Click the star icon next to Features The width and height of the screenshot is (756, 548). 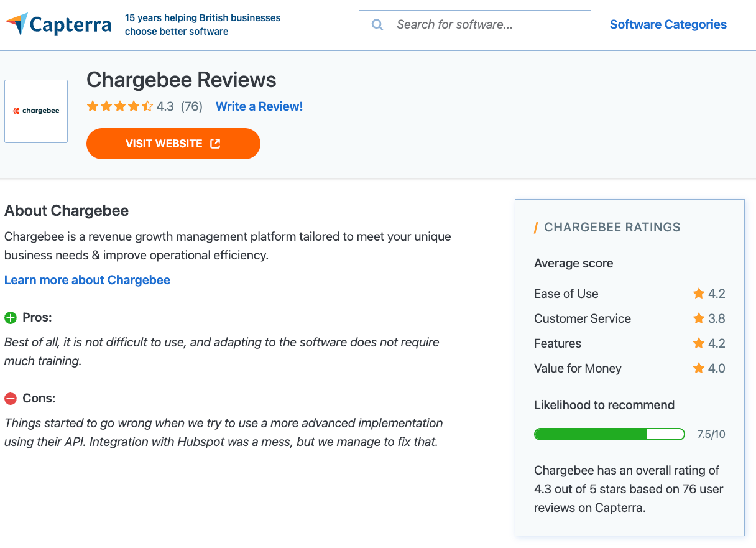(x=698, y=343)
